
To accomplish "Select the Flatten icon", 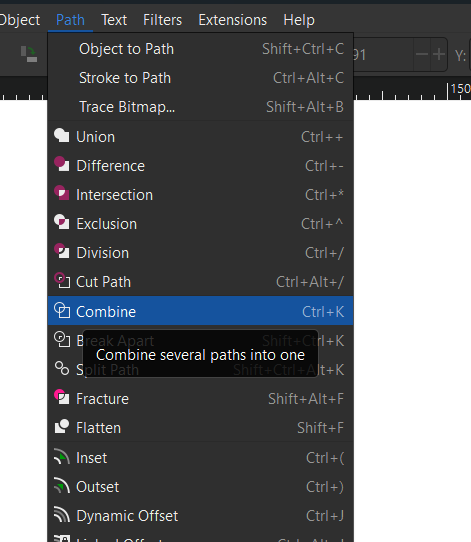I will tap(62, 426).
